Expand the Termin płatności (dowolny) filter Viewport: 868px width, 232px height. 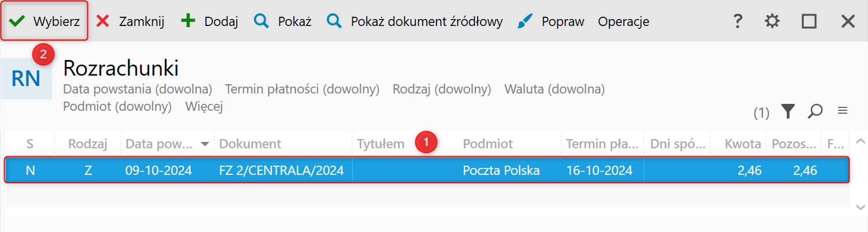tap(302, 89)
